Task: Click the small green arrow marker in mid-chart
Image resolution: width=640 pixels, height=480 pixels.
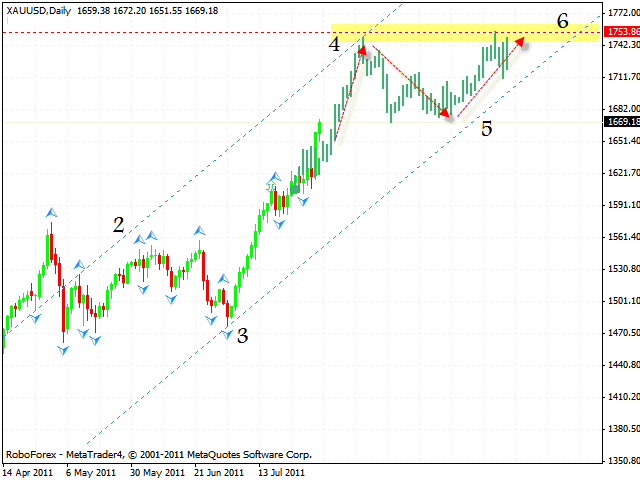Action: [271, 186]
